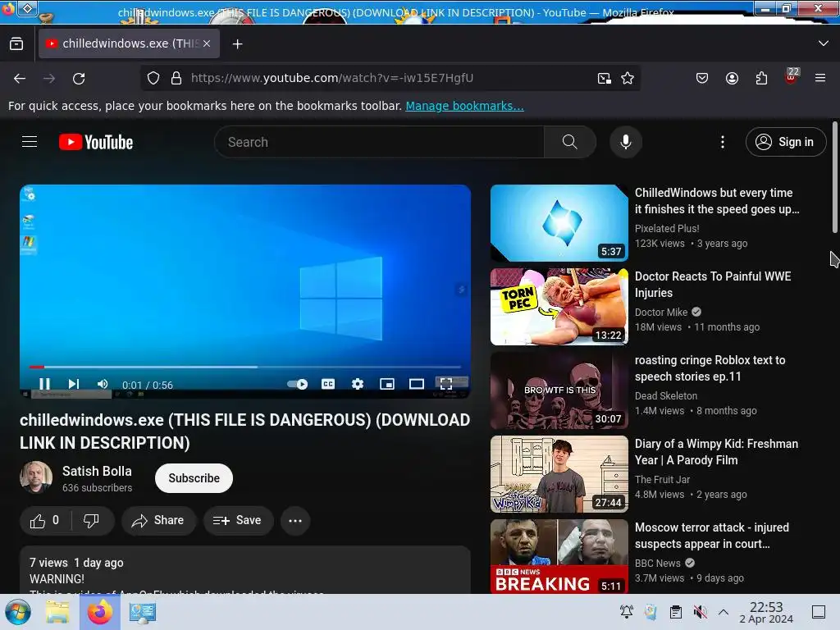Seek along the red video progress bar
Image resolution: width=840 pixels, height=630 pixels.
click(244, 367)
